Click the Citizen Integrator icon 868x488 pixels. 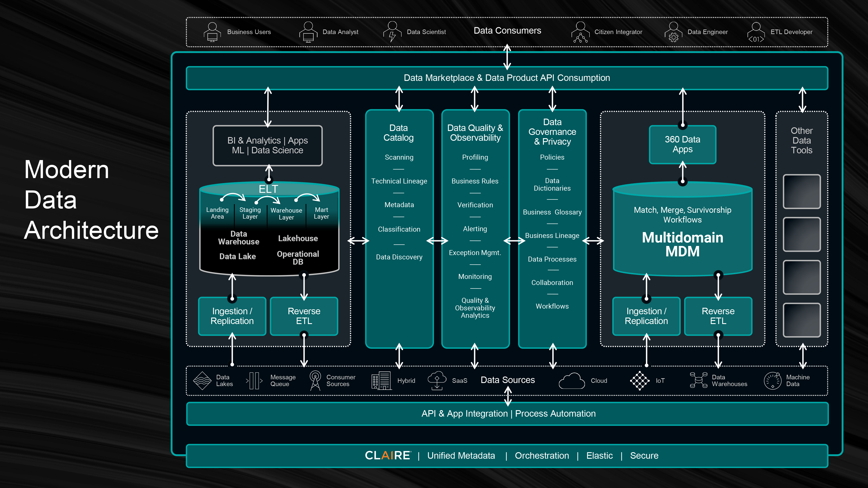[580, 32]
